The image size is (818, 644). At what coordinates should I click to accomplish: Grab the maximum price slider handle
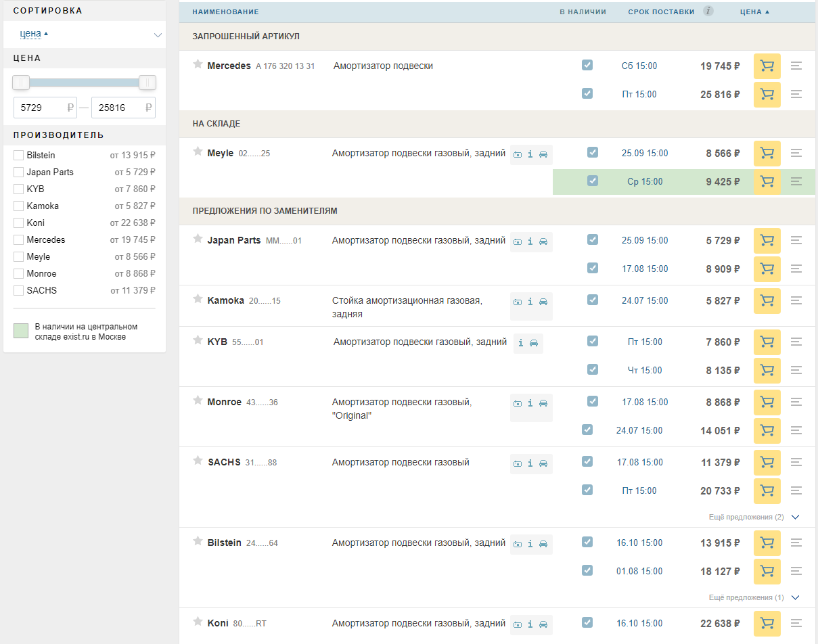[147, 83]
